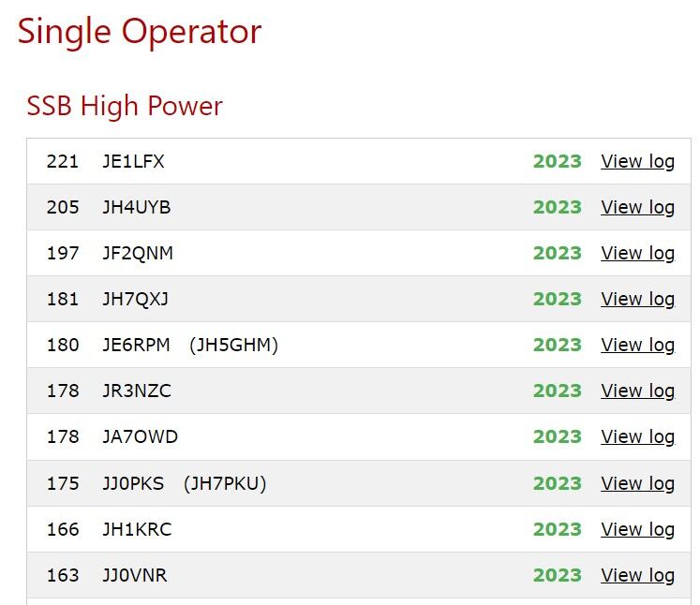Open View log for JH1KRC

pos(637,529)
